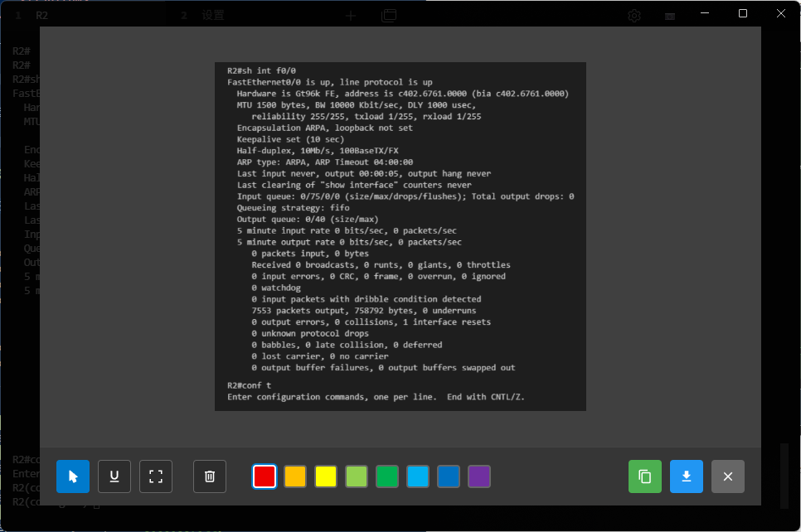
Task: Click the plus icon to add tab
Action: (x=351, y=16)
